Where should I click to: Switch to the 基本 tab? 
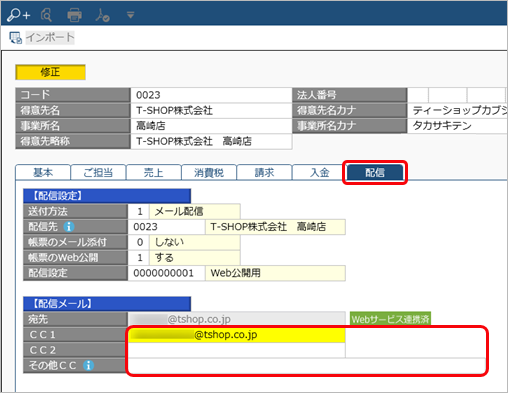(x=43, y=172)
